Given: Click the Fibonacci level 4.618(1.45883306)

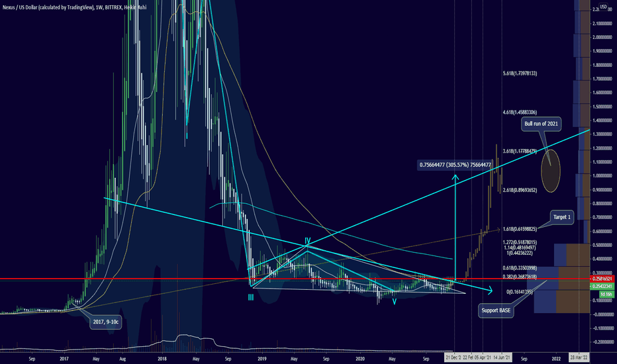Looking at the screenshot, I should [520, 113].
